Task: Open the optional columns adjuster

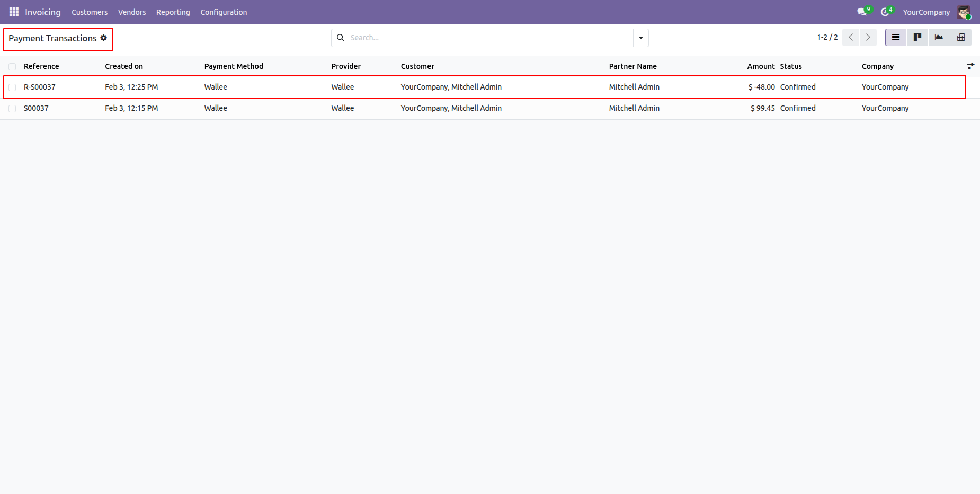Action: click(970, 67)
